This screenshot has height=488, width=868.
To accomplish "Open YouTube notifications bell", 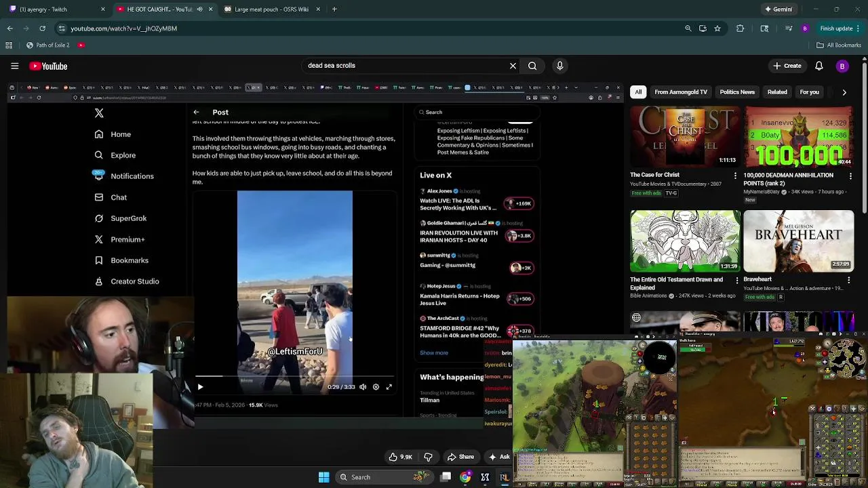I will [x=818, y=66].
